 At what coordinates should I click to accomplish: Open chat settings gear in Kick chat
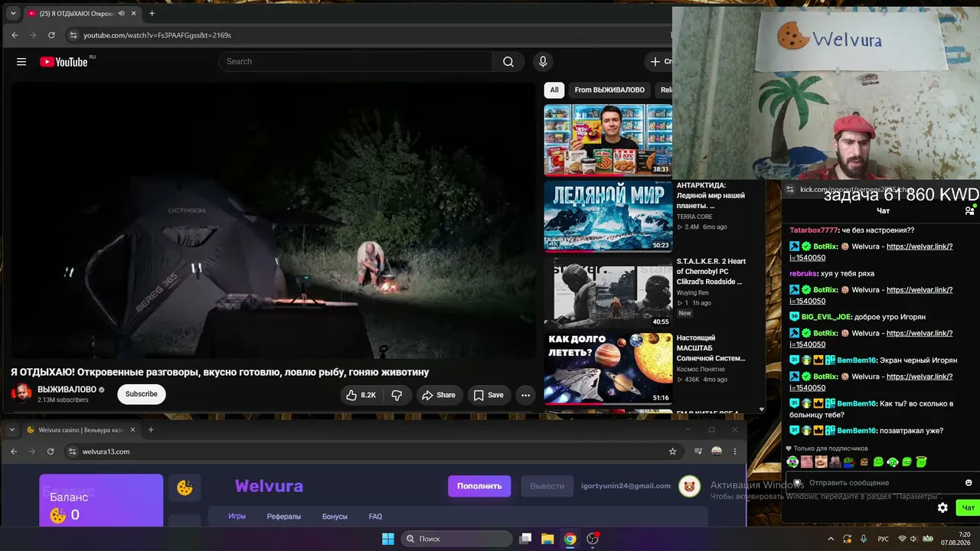point(942,507)
